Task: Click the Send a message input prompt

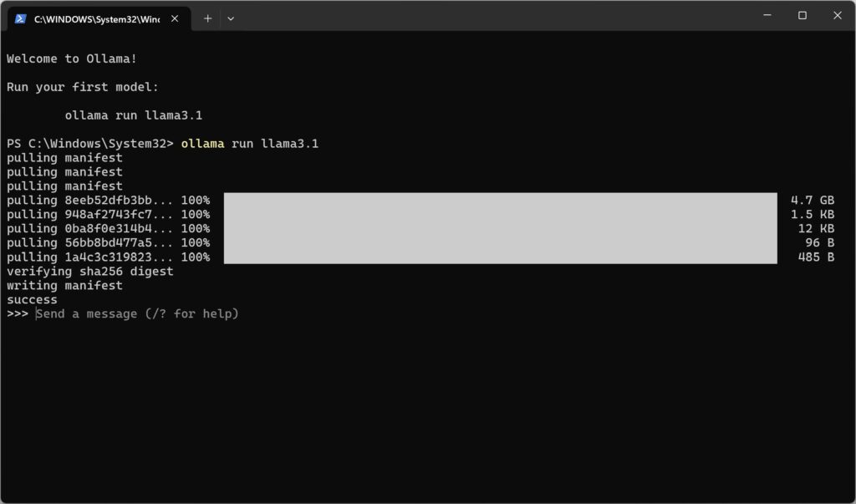Action: [137, 314]
